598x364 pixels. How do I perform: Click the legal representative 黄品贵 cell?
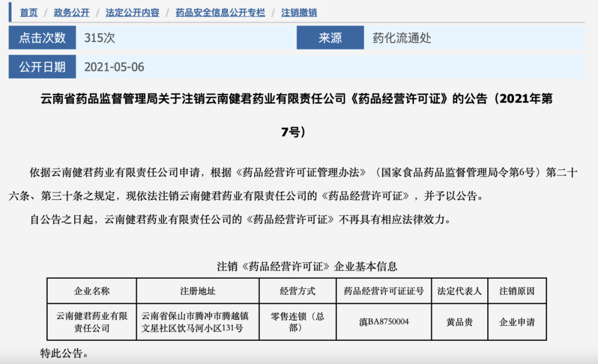coord(459,322)
